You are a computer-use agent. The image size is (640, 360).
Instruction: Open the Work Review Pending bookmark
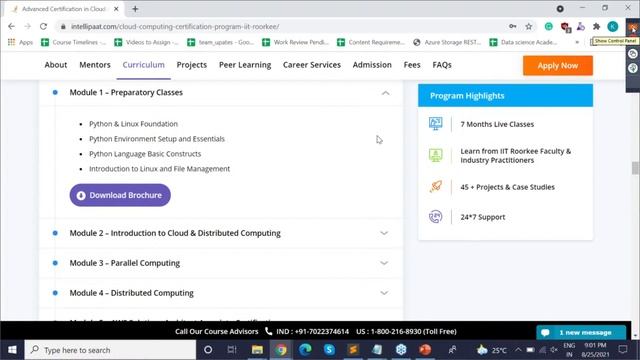pyautogui.click(x=296, y=42)
